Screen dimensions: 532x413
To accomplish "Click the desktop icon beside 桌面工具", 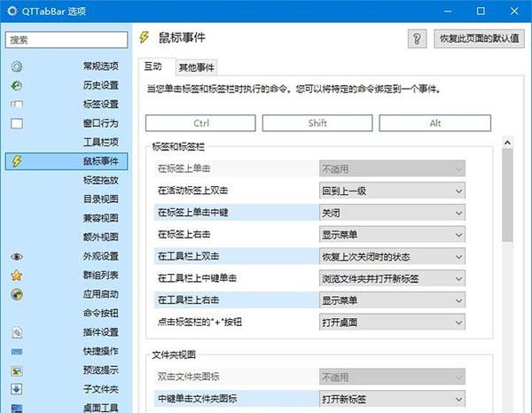I will coord(17,408).
